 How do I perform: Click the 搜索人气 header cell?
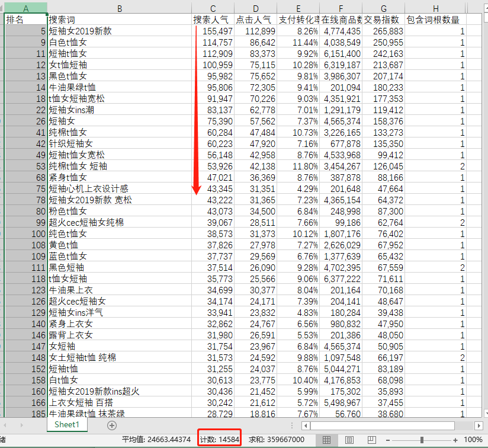[x=213, y=20]
